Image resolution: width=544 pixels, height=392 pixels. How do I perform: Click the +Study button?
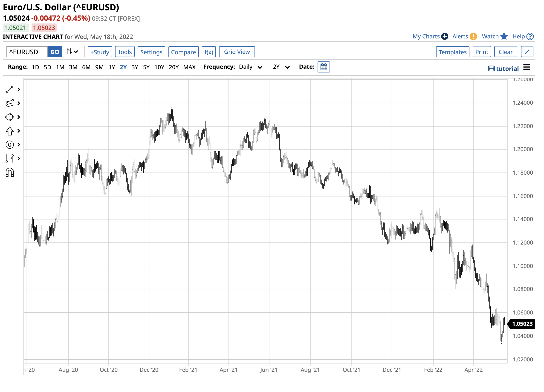[100, 52]
